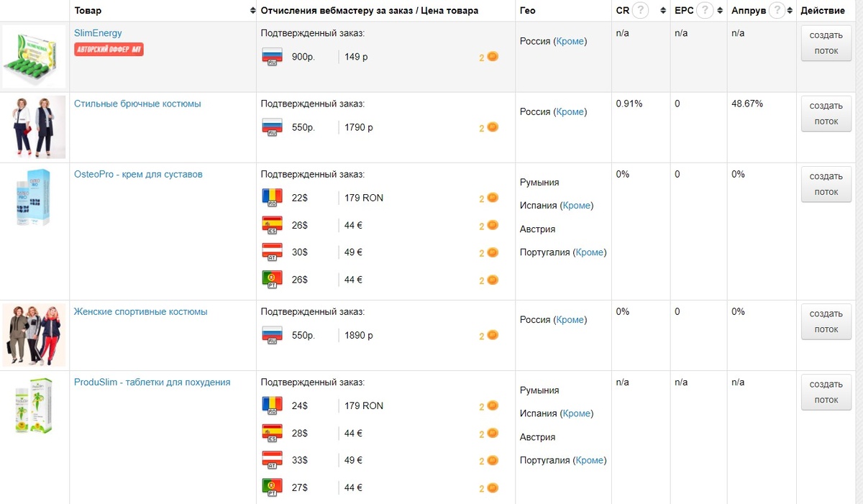
Task: Click the orange coin icon in SlimEnergy row
Action: pos(493,57)
